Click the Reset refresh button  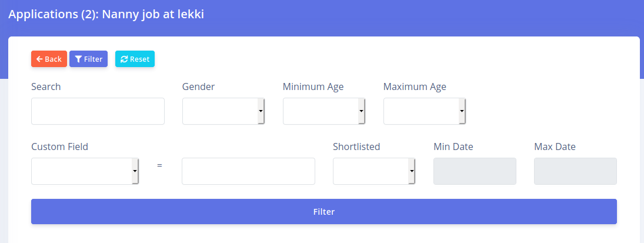point(135,59)
